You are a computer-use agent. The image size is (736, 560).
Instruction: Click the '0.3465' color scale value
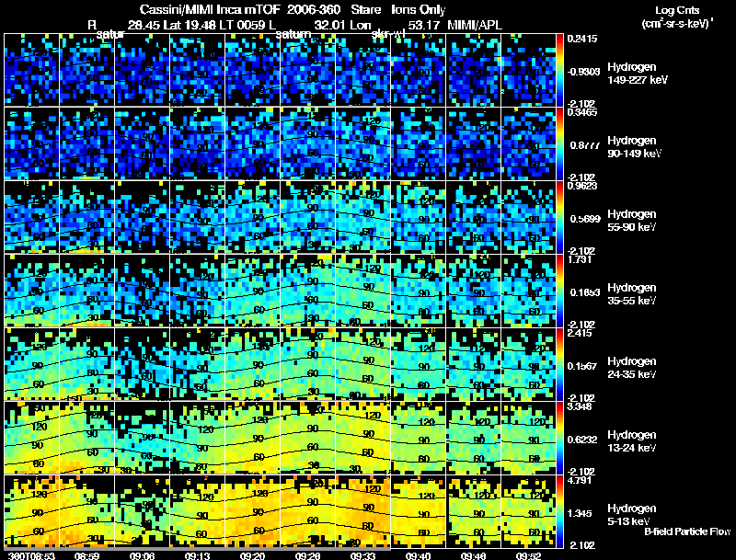(581, 112)
